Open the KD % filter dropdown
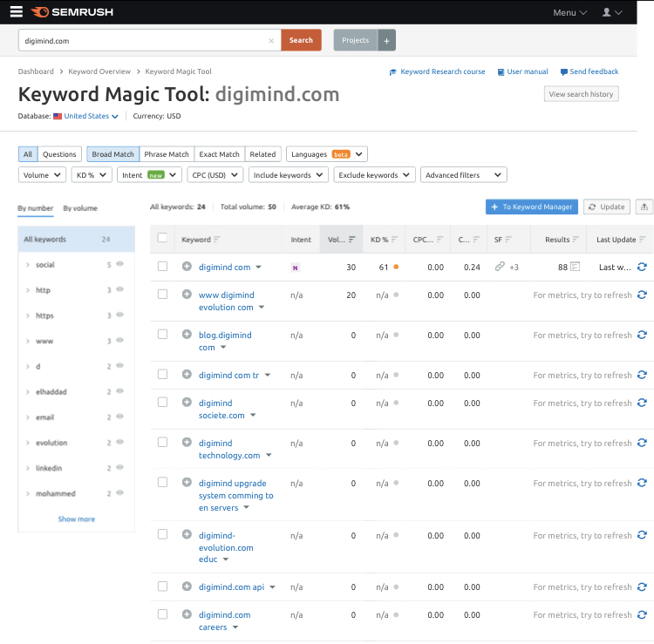This screenshot has width=654, height=644. click(x=92, y=175)
